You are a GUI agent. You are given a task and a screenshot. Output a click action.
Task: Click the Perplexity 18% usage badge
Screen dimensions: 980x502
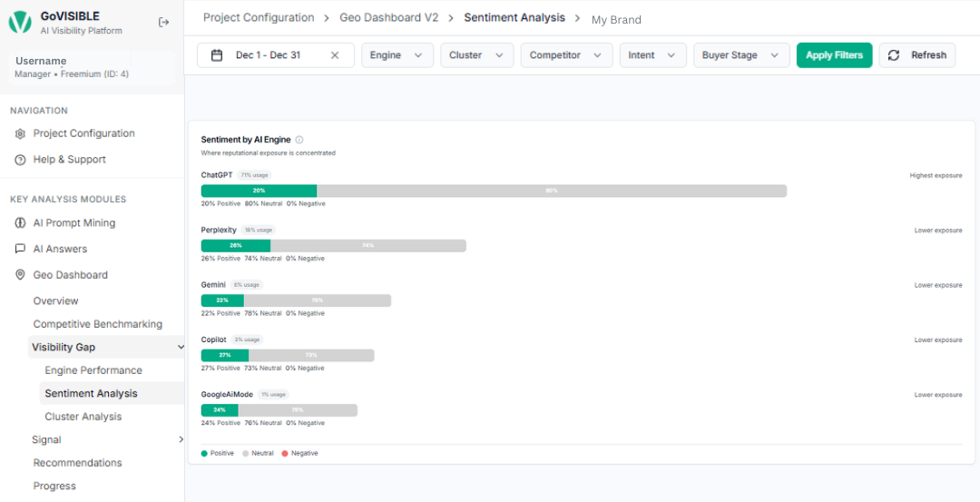[258, 230]
